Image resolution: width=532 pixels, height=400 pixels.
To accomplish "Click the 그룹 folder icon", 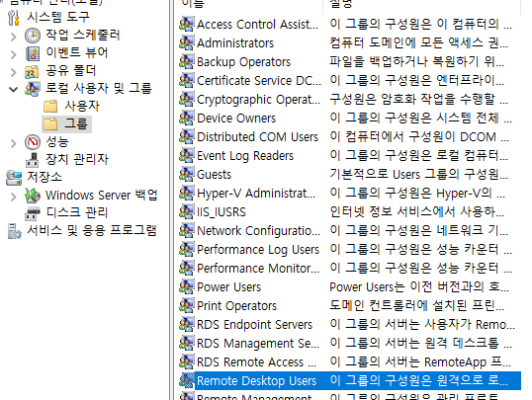I will pos(50,123).
